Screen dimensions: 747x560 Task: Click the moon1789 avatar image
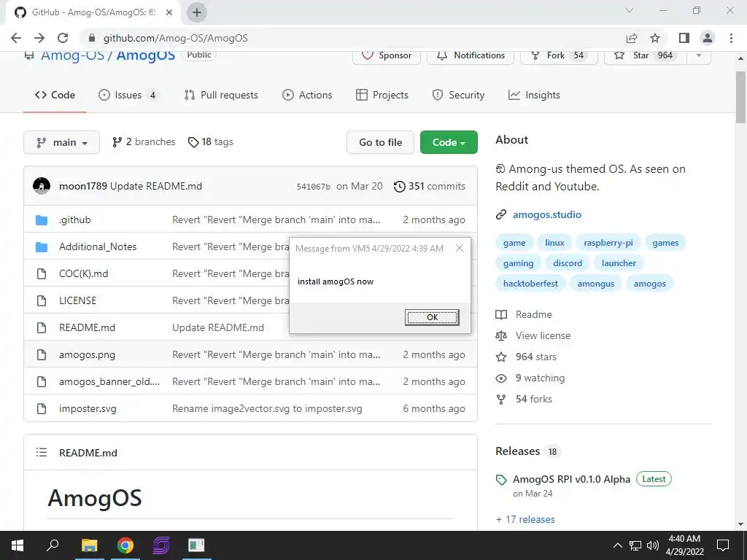click(42, 186)
